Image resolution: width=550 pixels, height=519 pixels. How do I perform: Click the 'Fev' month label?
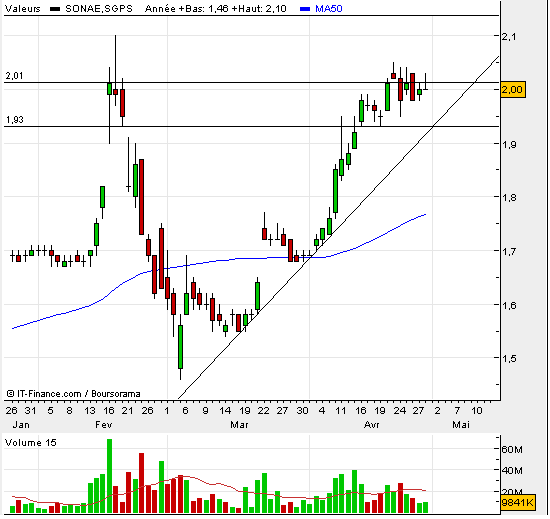[104, 425]
